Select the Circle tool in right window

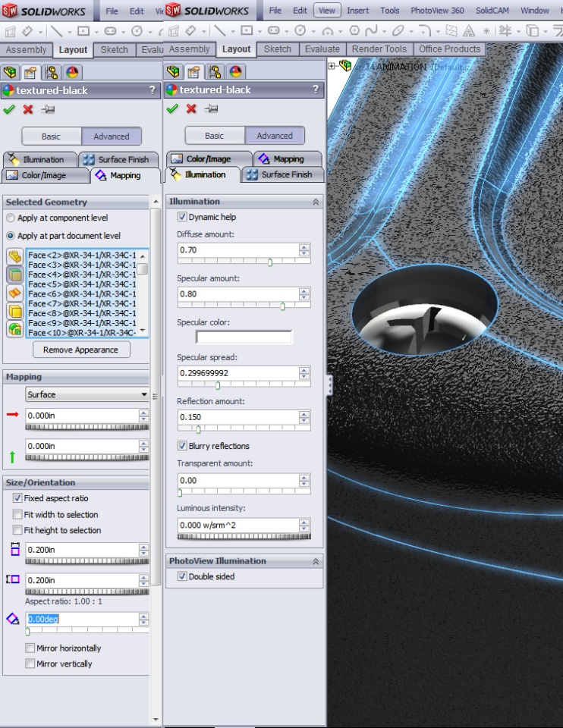300,30
